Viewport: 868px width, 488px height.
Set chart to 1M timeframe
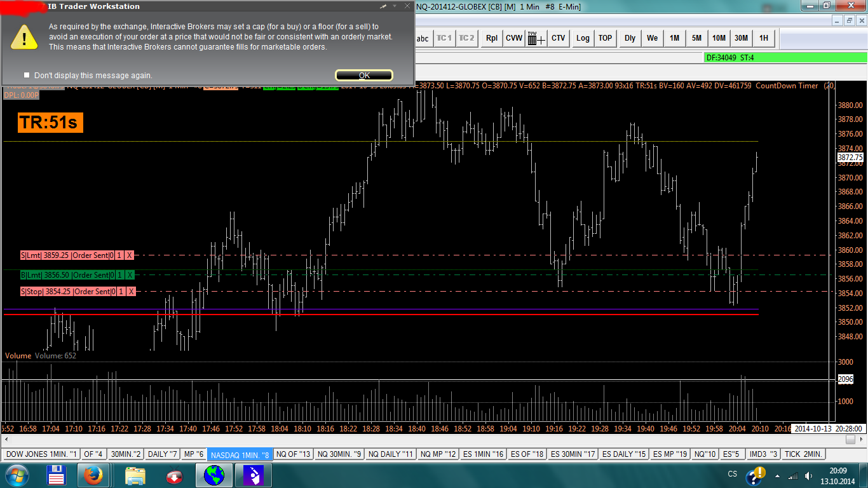[x=675, y=38]
